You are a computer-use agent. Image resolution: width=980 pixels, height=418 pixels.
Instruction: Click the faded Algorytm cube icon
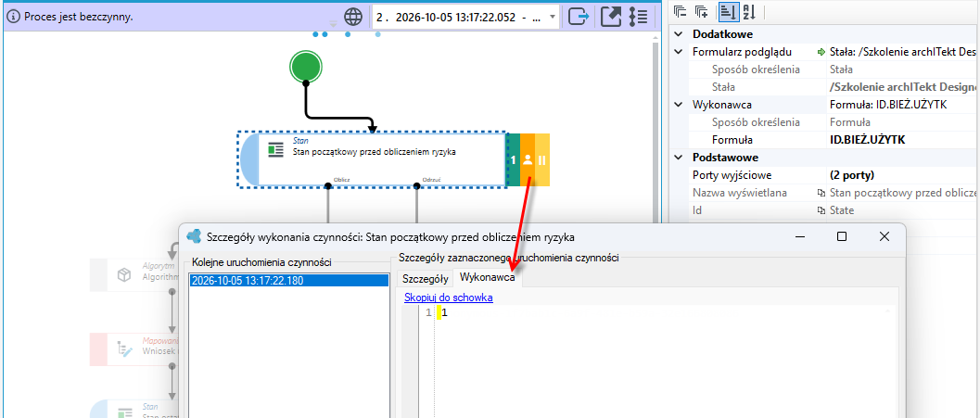[124, 275]
